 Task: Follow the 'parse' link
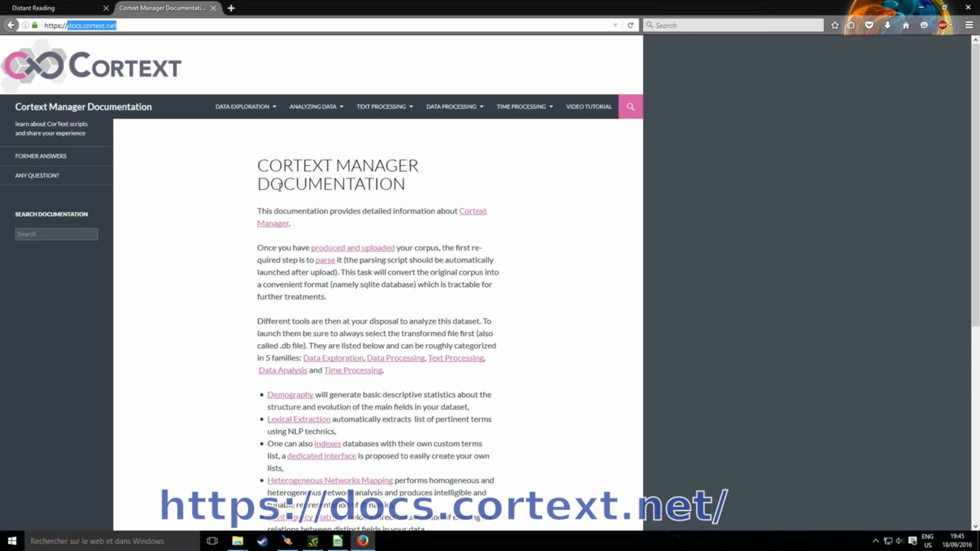point(325,260)
